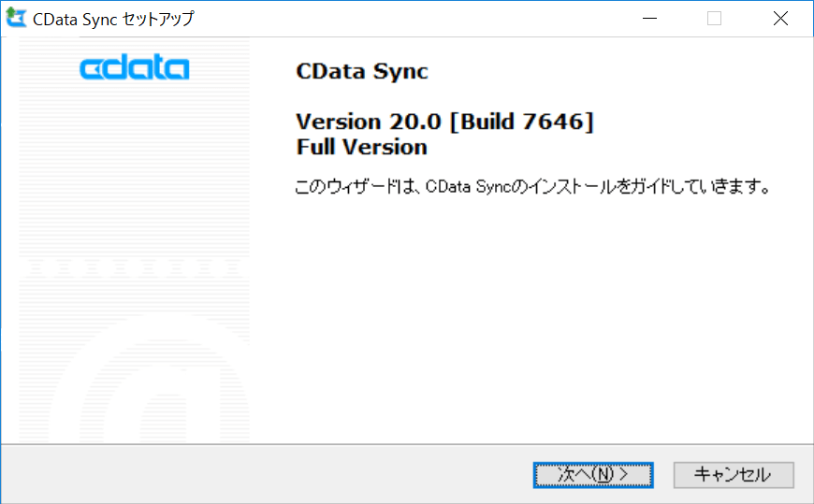Minimize the setup window
The image size is (814, 504).
click(x=648, y=19)
